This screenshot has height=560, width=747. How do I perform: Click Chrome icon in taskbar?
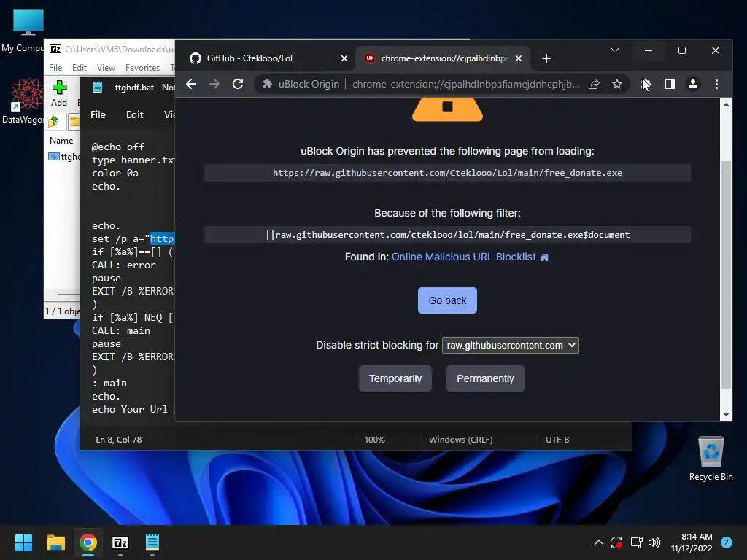pos(88,542)
